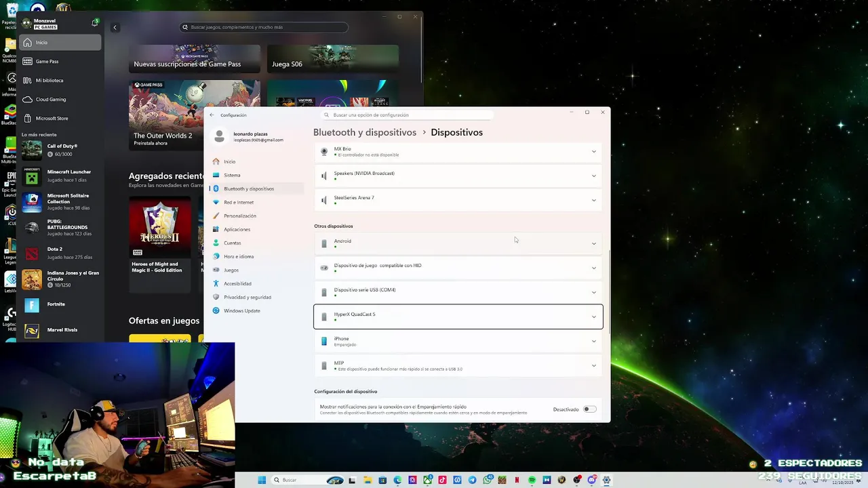Click the taskbar Buscar search box
The height and width of the screenshot is (488, 868).
[307, 480]
